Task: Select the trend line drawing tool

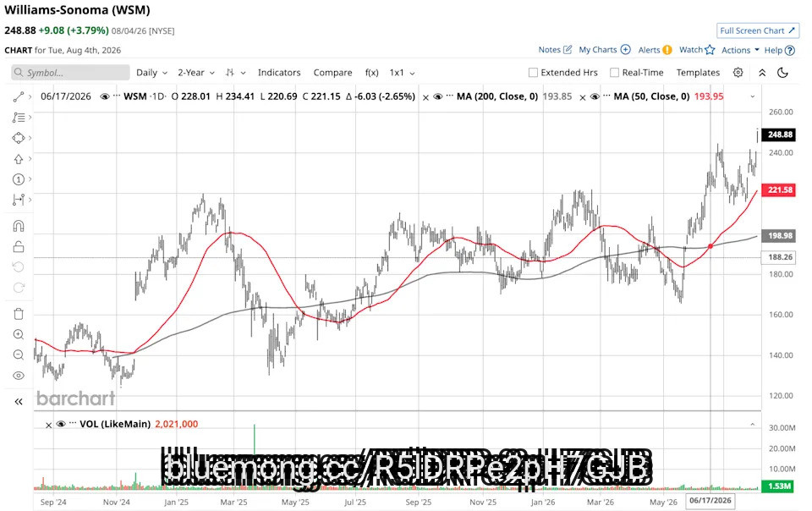Action: click(x=18, y=96)
